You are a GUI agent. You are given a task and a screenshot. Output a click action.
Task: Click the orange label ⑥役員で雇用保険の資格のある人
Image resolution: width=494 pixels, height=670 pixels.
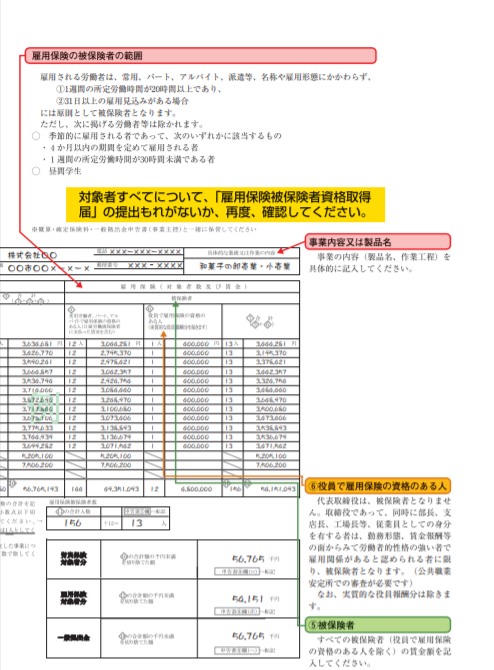pos(378,486)
